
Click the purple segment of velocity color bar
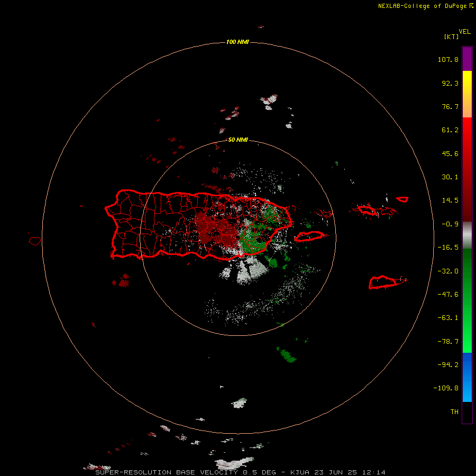(467, 59)
